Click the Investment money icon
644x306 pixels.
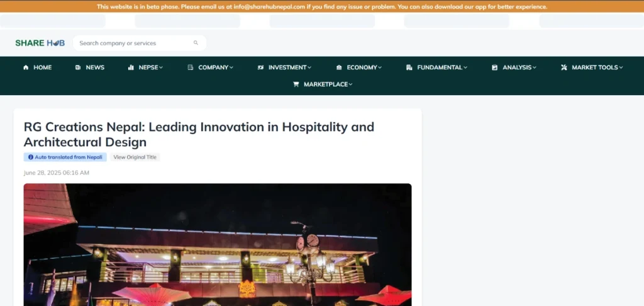pos(260,67)
